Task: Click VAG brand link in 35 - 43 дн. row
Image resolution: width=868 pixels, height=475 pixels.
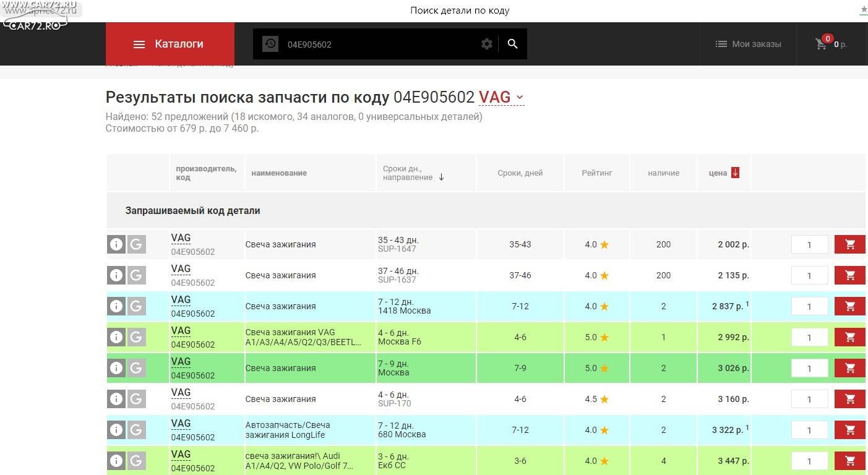Action: tap(181, 238)
